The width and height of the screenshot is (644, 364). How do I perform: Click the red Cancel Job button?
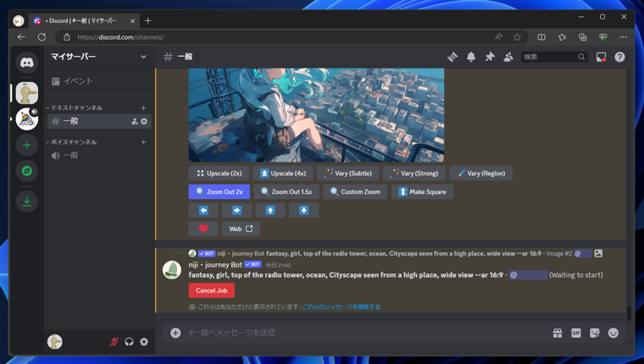click(x=212, y=290)
